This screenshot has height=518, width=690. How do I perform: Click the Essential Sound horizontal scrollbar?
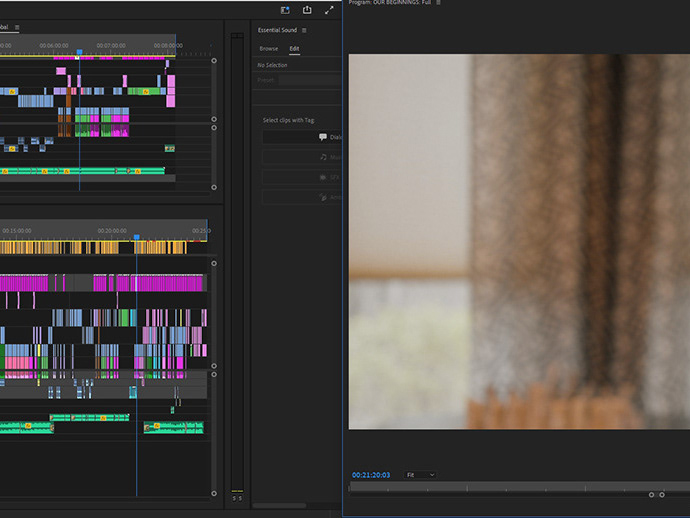pyautogui.click(x=279, y=506)
